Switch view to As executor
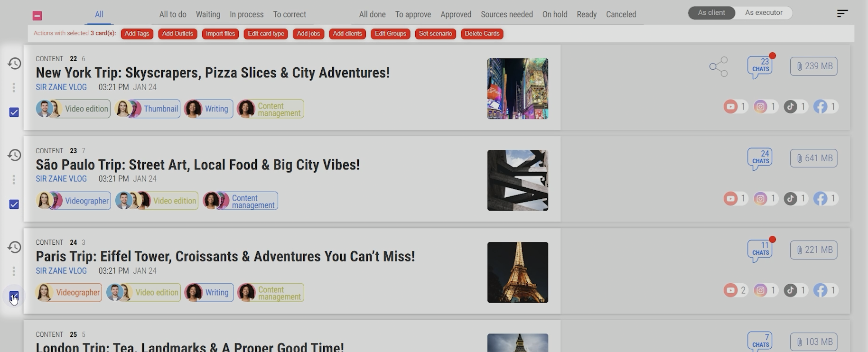 763,13
